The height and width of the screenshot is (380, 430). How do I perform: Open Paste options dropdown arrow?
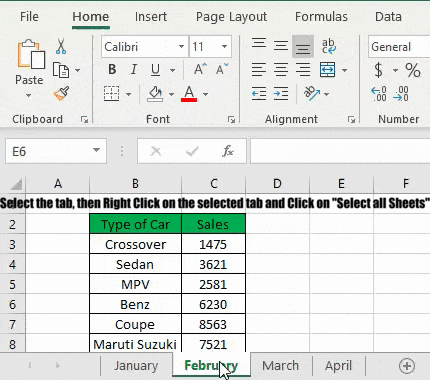[29, 96]
